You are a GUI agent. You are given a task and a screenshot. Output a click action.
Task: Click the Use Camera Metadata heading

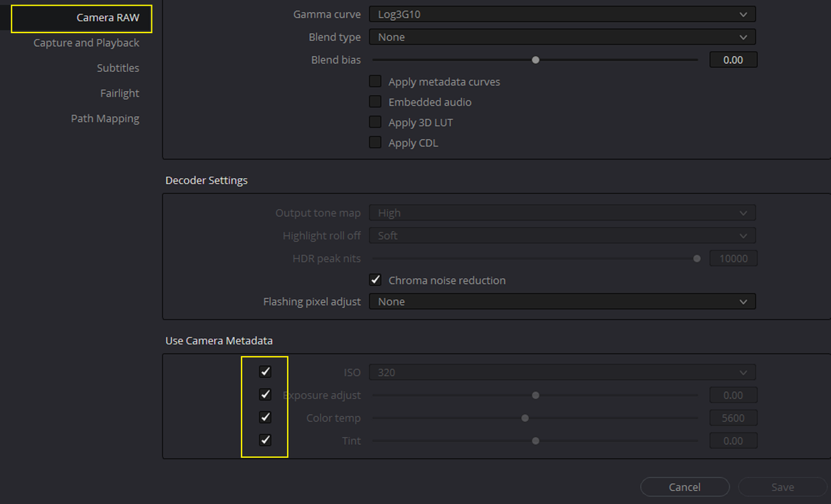click(x=219, y=341)
